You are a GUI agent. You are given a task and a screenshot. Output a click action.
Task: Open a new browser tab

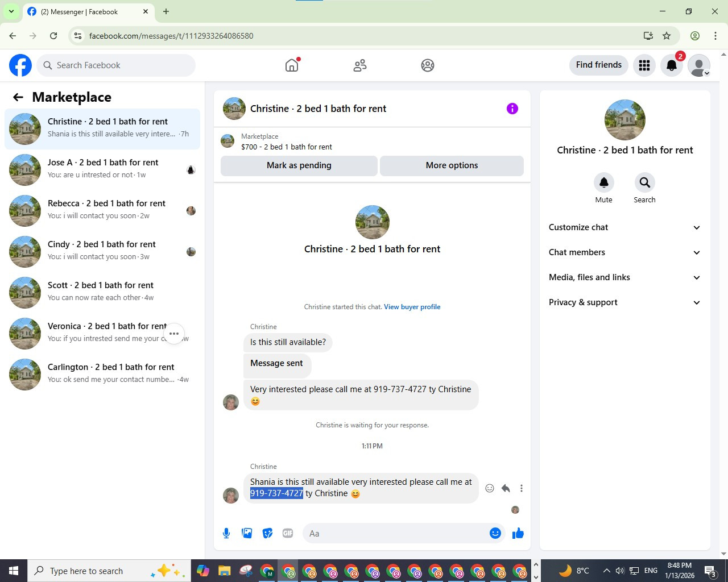pyautogui.click(x=166, y=11)
